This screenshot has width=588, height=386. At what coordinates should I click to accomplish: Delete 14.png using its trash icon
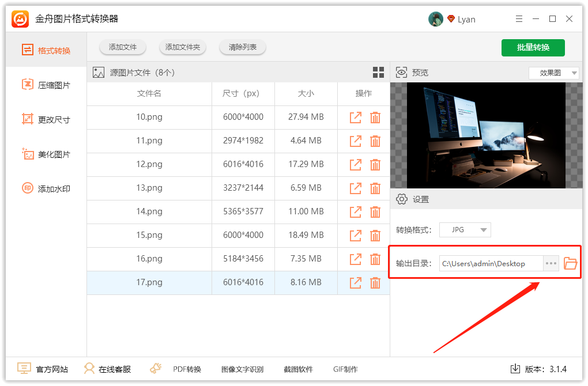pyautogui.click(x=375, y=212)
